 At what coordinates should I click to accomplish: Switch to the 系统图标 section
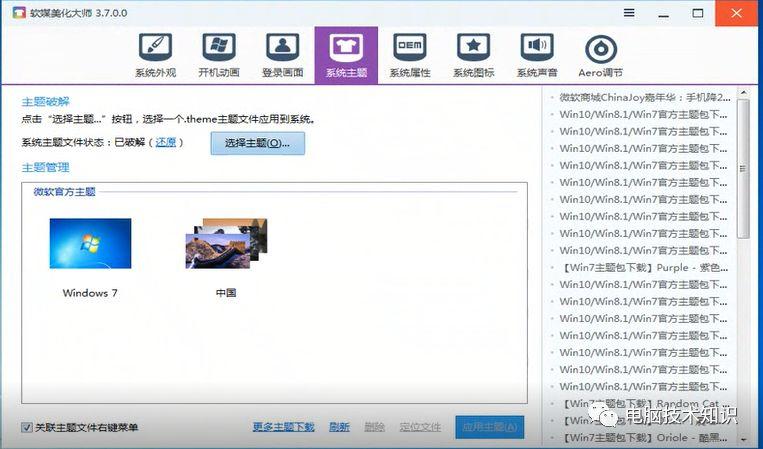click(x=473, y=55)
